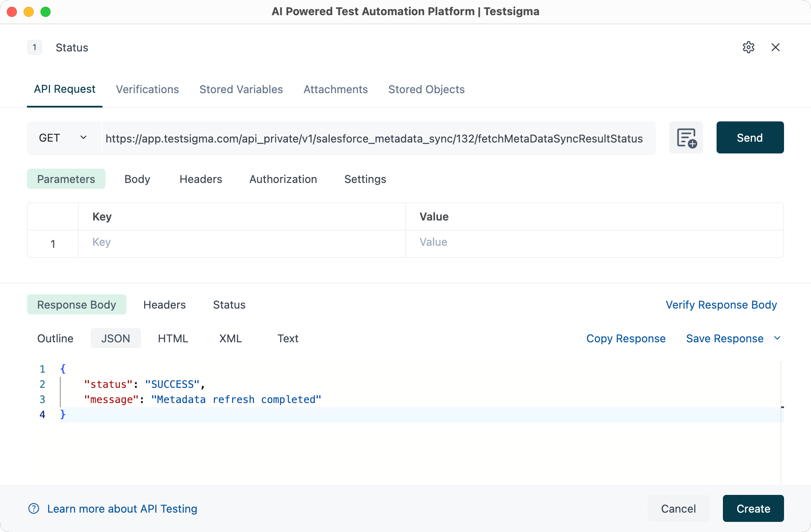The width and height of the screenshot is (811, 532).
Task: Open the settings gear icon
Action: (x=748, y=47)
